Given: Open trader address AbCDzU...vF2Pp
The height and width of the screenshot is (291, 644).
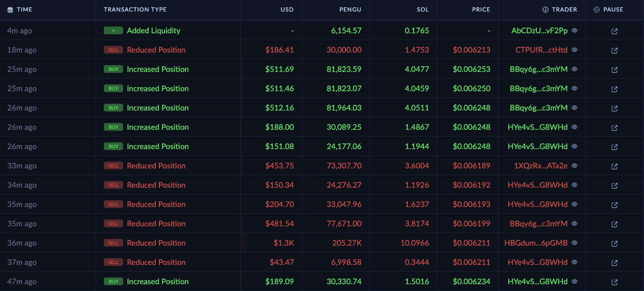Looking at the screenshot, I should tap(539, 30).
